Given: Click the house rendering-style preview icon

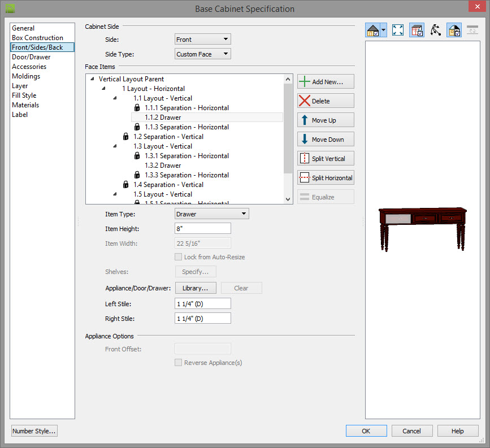Looking at the screenshot, I should click(x=373, y=31).
